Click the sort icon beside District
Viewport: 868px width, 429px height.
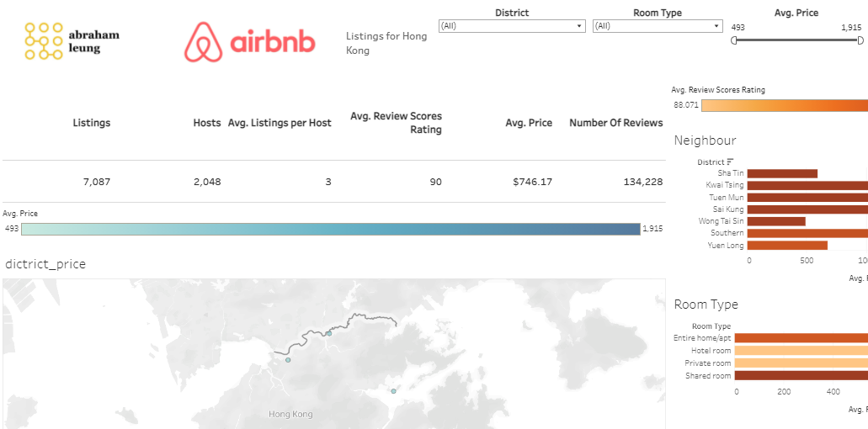click(730, 162)
